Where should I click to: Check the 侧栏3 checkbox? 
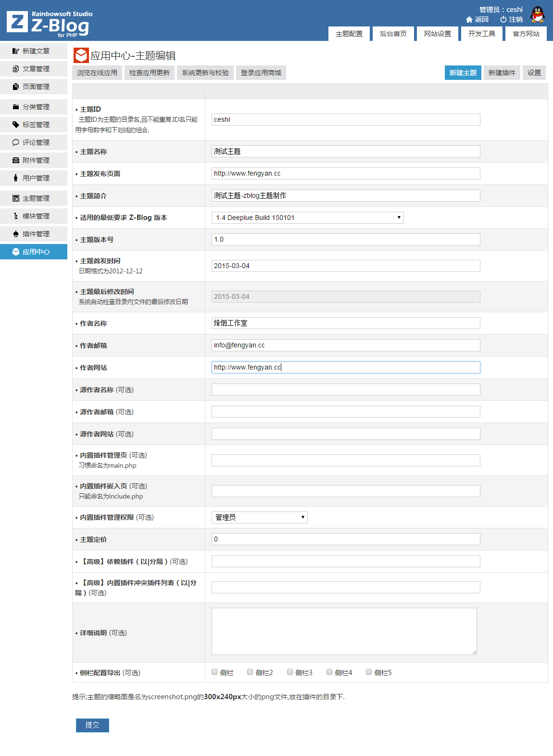[290, 672]
